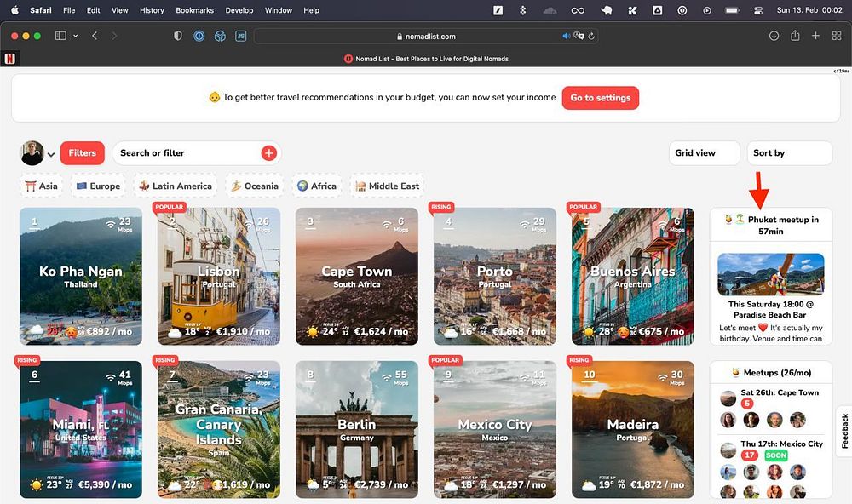Screen dimensions: 852x504
Task: Open the Buenos Aires city card
Action: tap(633, 277)
